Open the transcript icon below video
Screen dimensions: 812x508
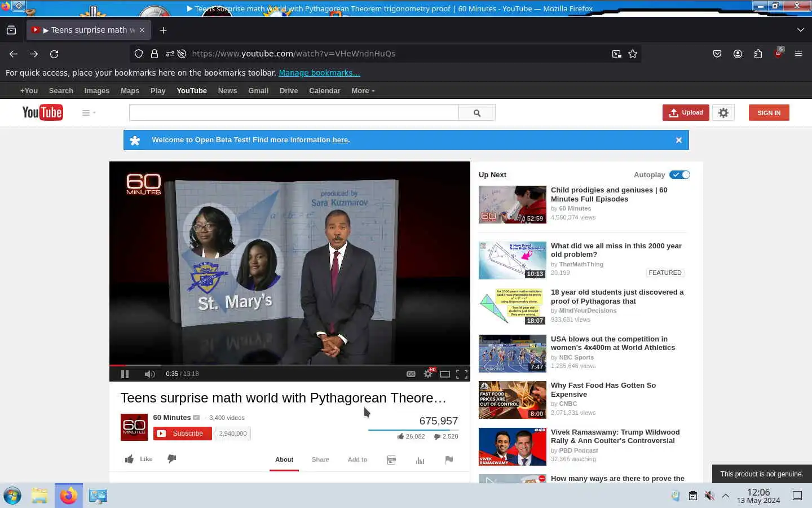(391, 460)
